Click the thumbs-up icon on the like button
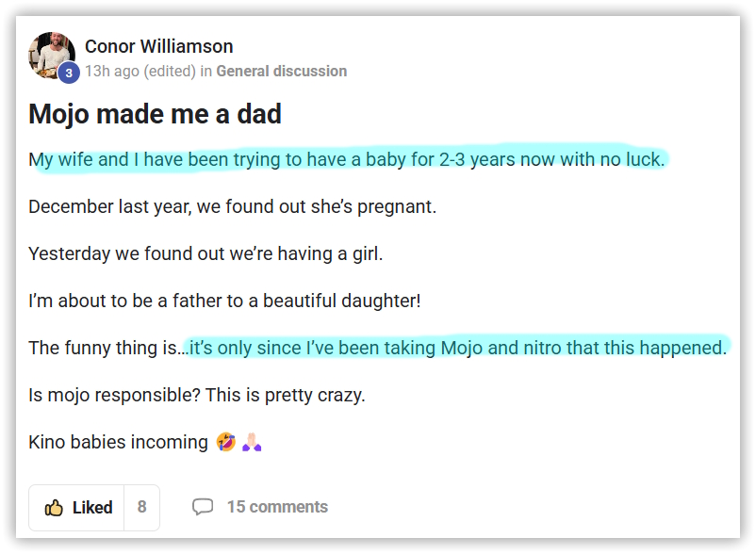 pos(54,508)
